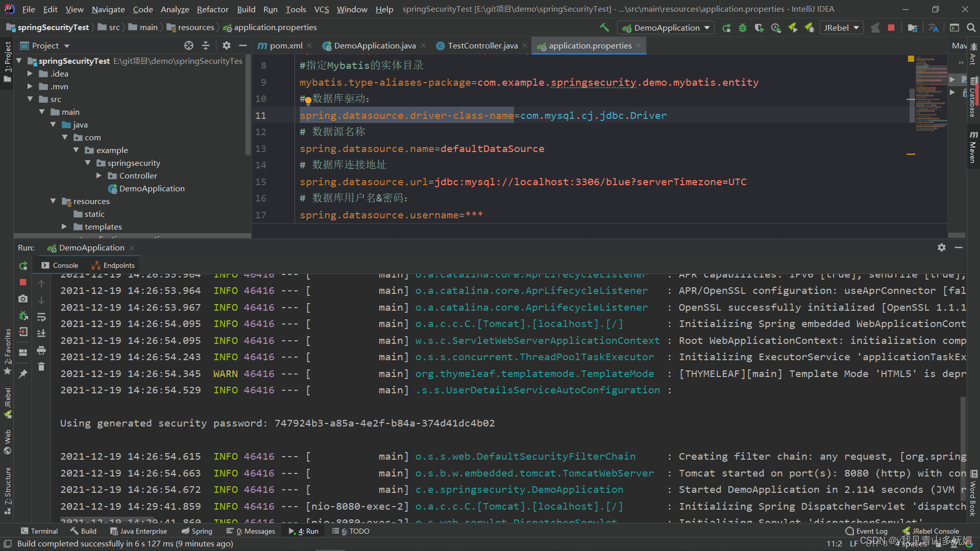Click Locate file crosshair in Project panel

(x=189, y=46)
